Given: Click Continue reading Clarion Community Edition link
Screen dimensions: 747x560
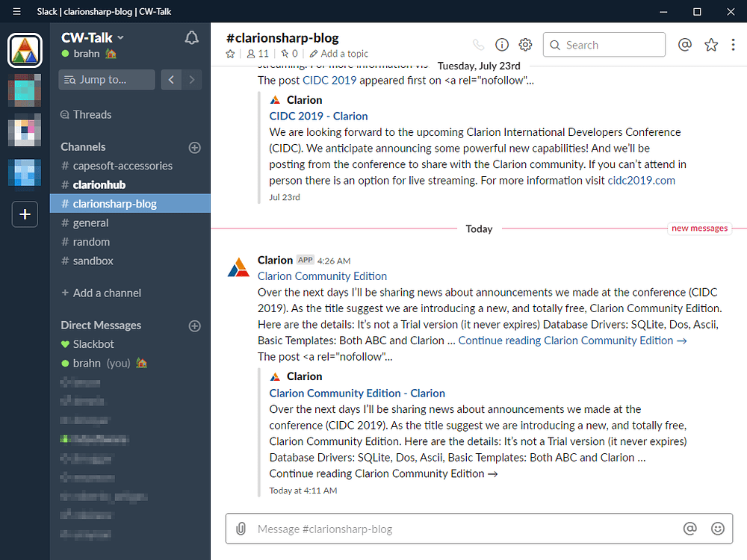Looking at the screenshot, I should (x=572, y=340).
